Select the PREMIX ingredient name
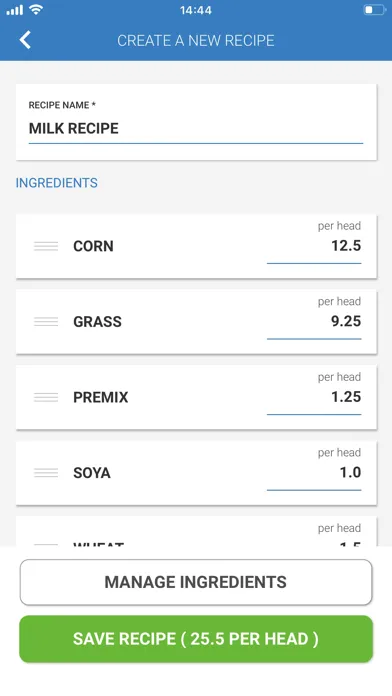 [100, 397]
